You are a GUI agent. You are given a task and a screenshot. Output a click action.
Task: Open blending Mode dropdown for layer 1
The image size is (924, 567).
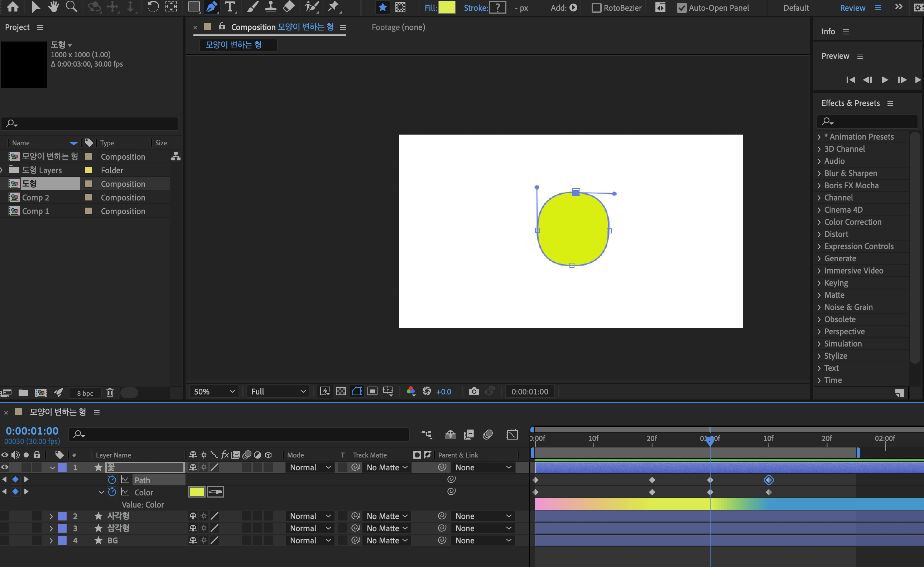[310, 467]
